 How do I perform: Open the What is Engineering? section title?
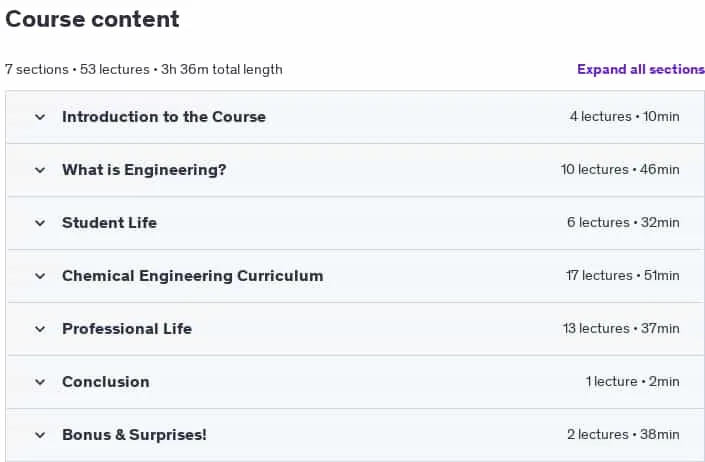(x=144, y=170)
